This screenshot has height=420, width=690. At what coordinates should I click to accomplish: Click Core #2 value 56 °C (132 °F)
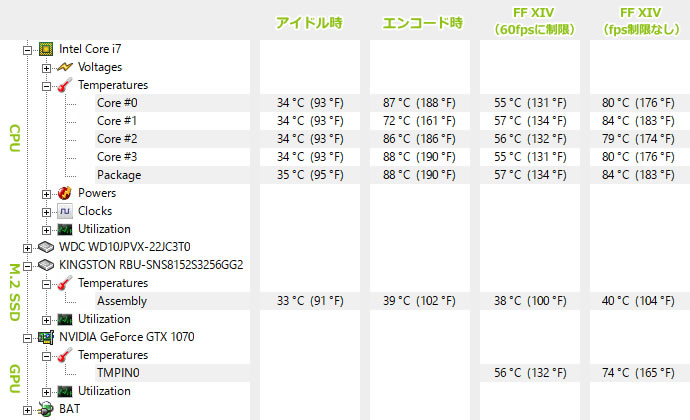(x=530, y=139)
